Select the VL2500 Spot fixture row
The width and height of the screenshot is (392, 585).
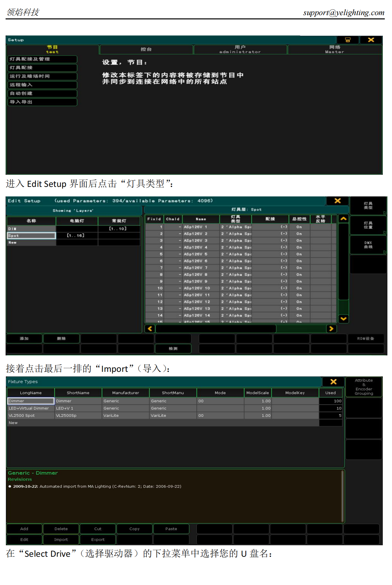[x=31, y=416]
